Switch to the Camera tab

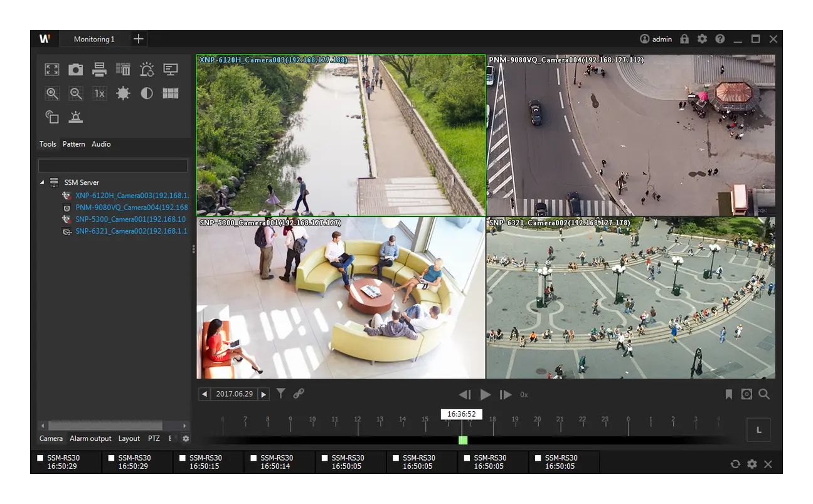51,439
